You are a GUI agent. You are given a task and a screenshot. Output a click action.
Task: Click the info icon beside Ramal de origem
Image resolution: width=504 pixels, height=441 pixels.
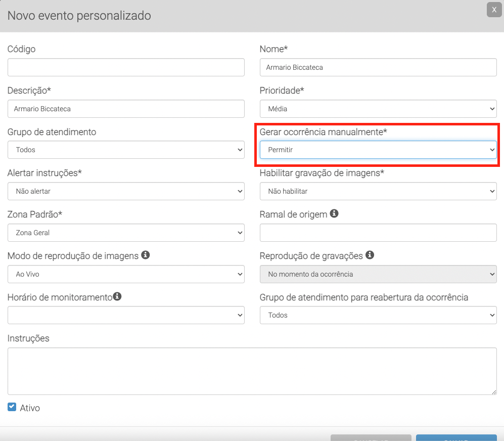pyautogui.click(x=334, y=214)
